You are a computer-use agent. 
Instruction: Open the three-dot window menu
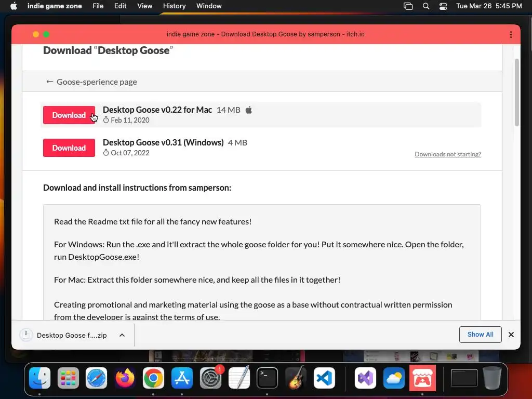[511, 35]
